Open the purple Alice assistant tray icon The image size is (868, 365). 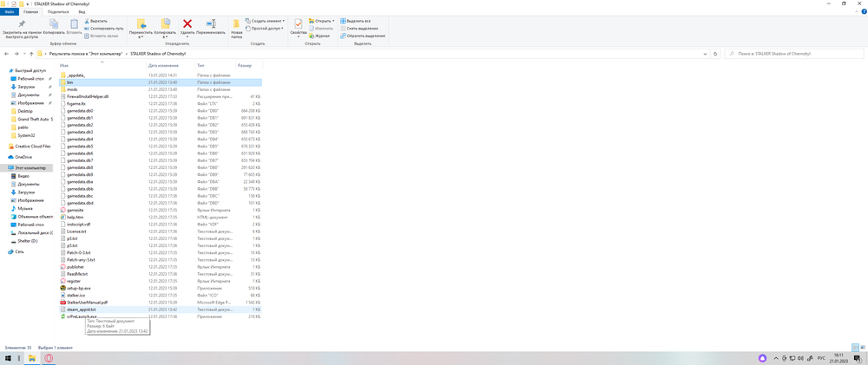tap(763, 358)
